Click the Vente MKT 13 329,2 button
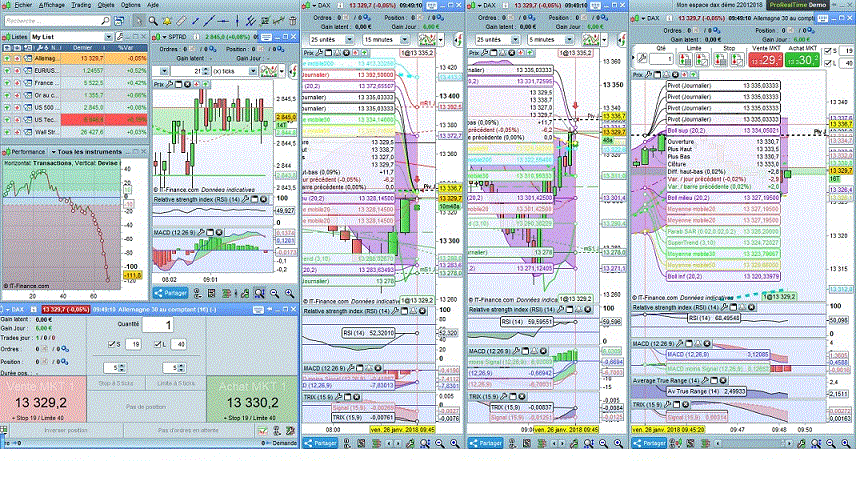The width and height of the screenshot is (856, 481). tap(43, 399)
